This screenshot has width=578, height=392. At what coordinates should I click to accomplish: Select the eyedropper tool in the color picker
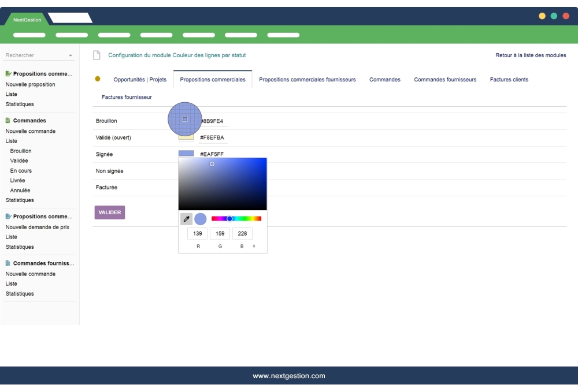186,219
